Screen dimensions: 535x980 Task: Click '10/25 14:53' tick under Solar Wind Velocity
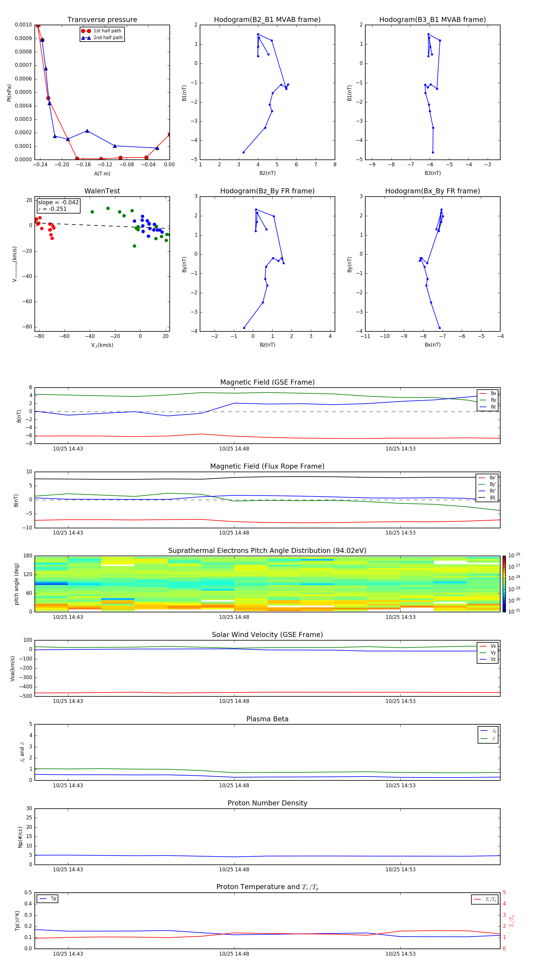[400, 701]
